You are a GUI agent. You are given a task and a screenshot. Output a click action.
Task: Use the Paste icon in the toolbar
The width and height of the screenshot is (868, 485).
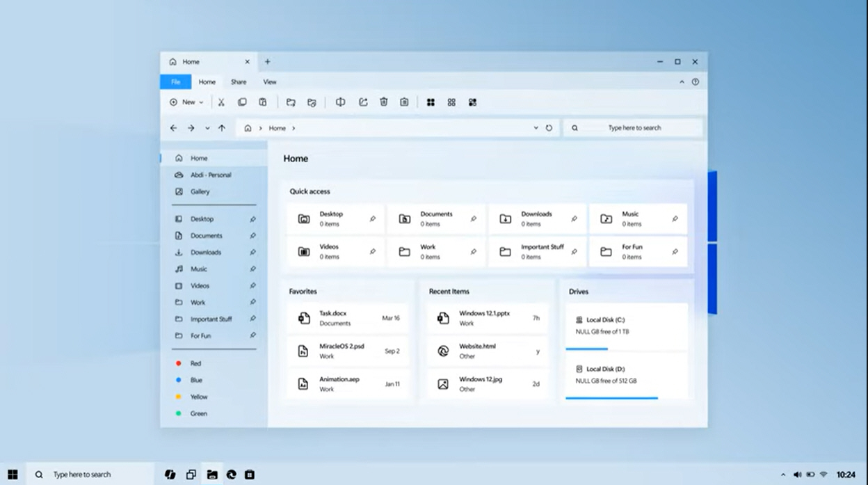[x=263, y=102]
